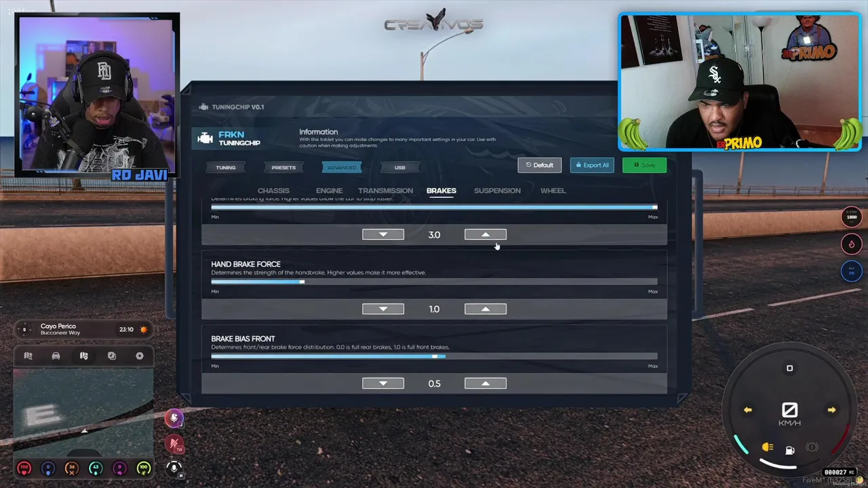Increase Hand Brake Force value
The height and width of the screenshot is (488, 868).
click(x=485, y=309)
